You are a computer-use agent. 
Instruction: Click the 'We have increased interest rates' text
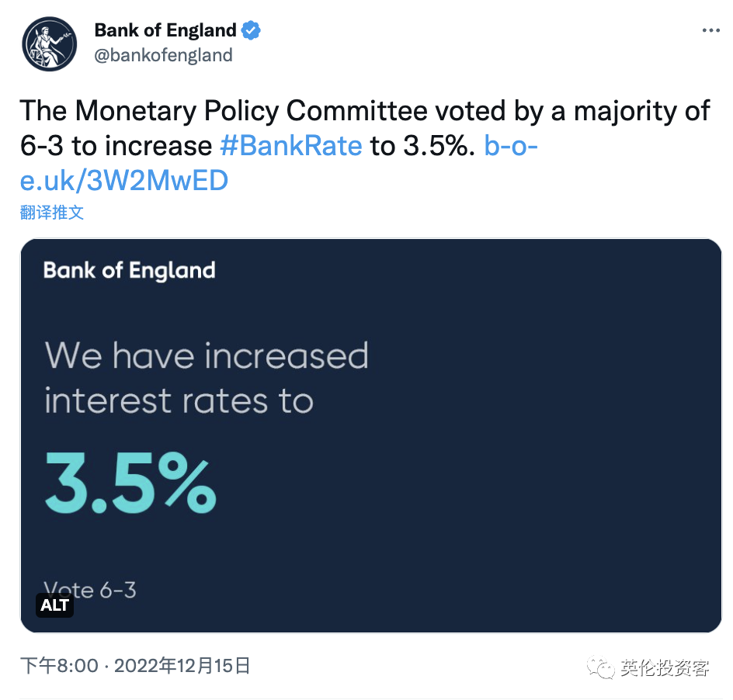coord(207,378)
